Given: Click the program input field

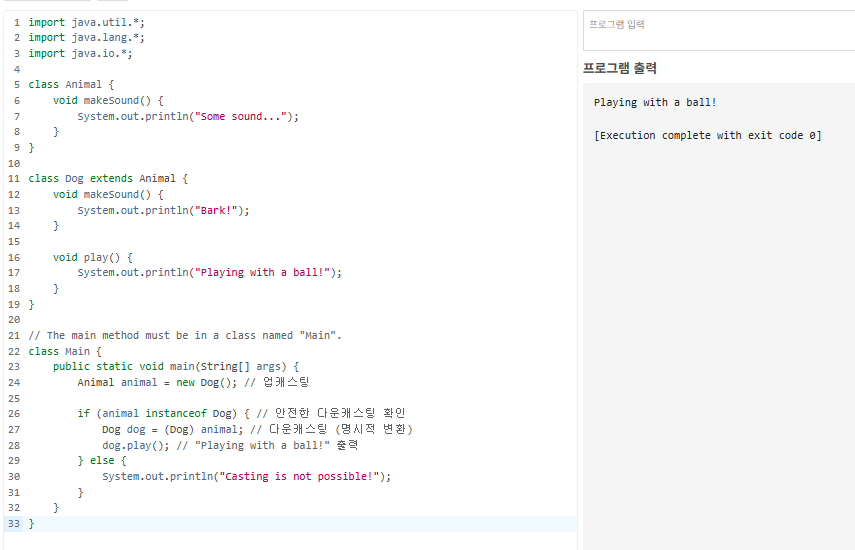Looking at the screenshot, I should pyautogui.click(x=719, y=31).
